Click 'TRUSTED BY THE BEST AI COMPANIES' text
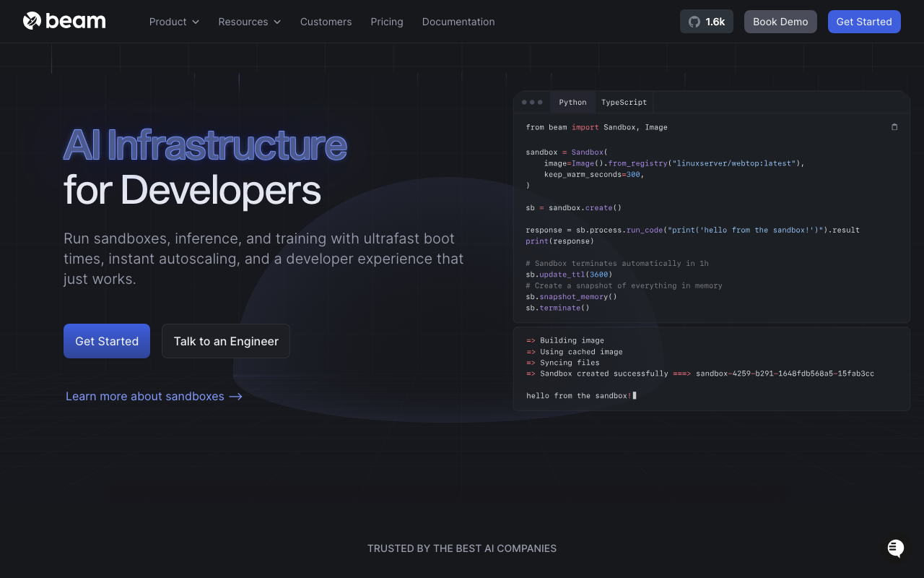The image size is (924, 578). (462, 548)
